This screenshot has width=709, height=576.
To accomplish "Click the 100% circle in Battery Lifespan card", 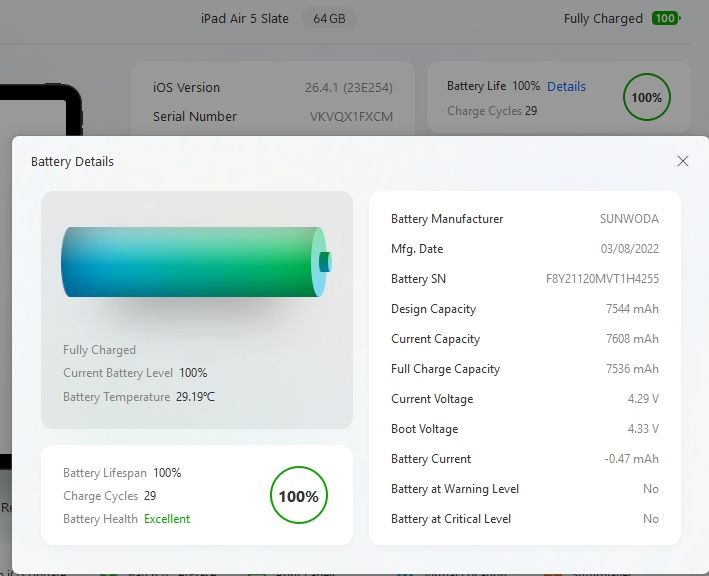I will point(298,496).
